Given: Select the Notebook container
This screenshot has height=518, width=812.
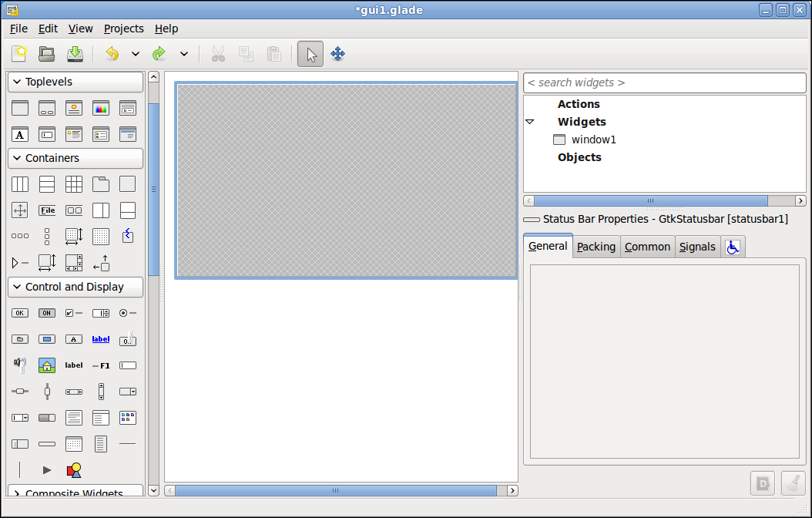Looking at the screenshot, I should [101, 184].
